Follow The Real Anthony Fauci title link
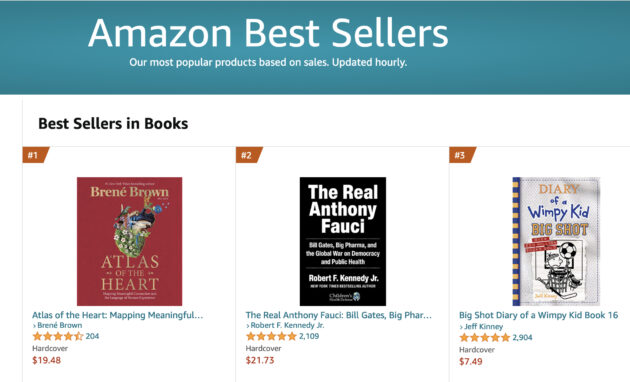 pyautogui.click(x=339, y=315)
